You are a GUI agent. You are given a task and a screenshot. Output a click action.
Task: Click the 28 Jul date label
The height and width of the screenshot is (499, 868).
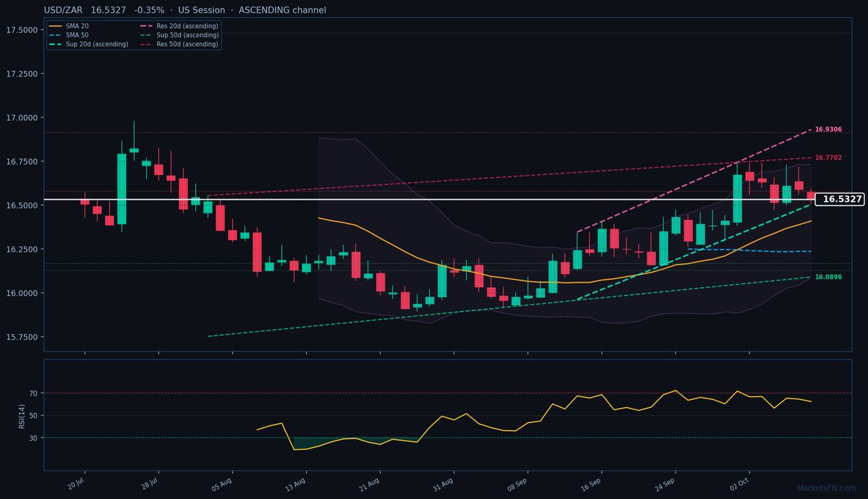coord(150,482)
